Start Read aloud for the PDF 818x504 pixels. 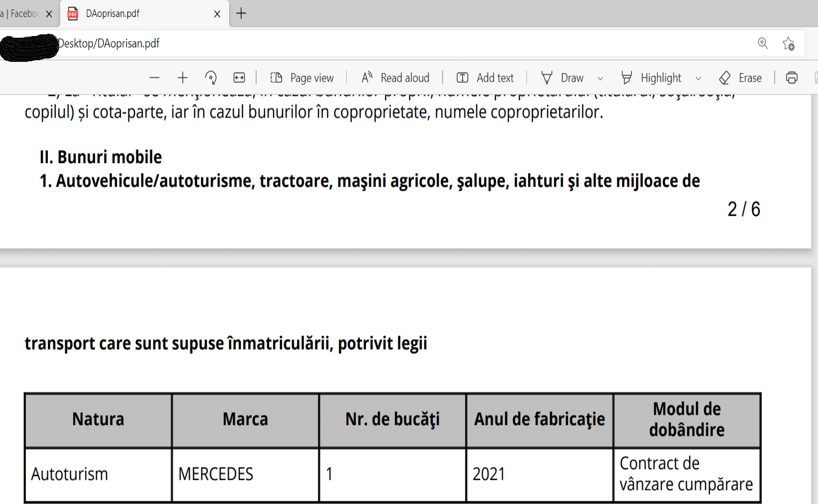coord(396,78)
